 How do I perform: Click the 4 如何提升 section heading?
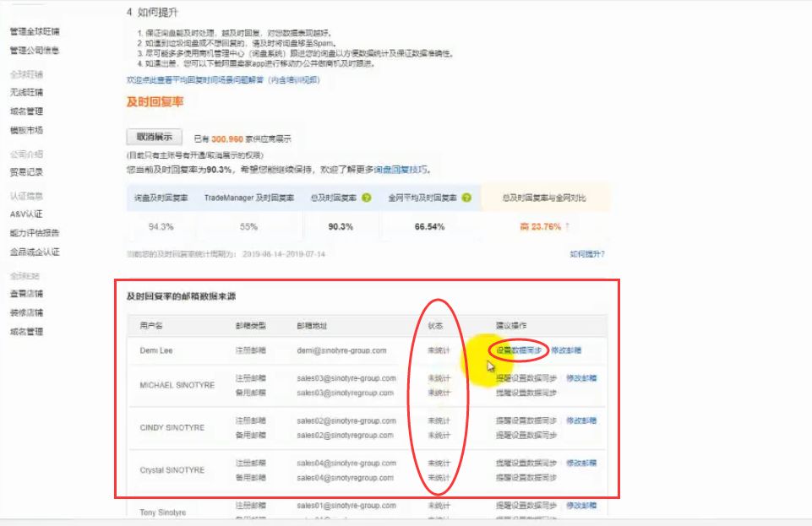[152, 13]
